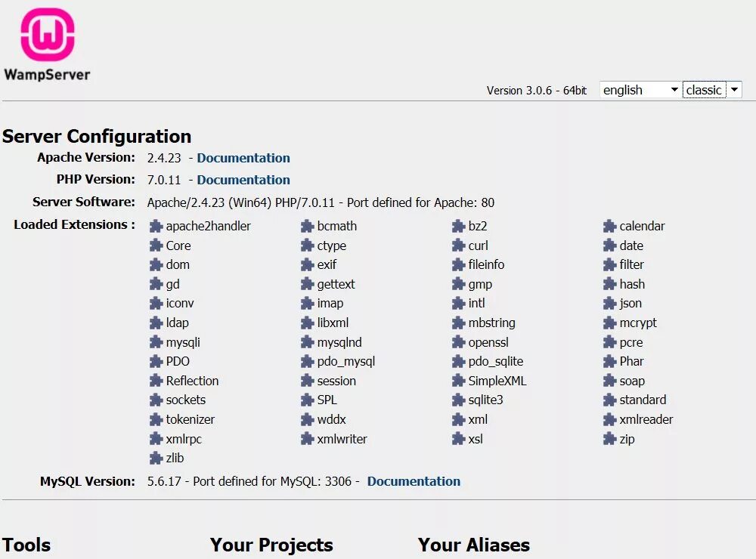This screenshot has width=756, height=559.
Task: Select the xmlreader extension name
Action: [x=646, y=420]
